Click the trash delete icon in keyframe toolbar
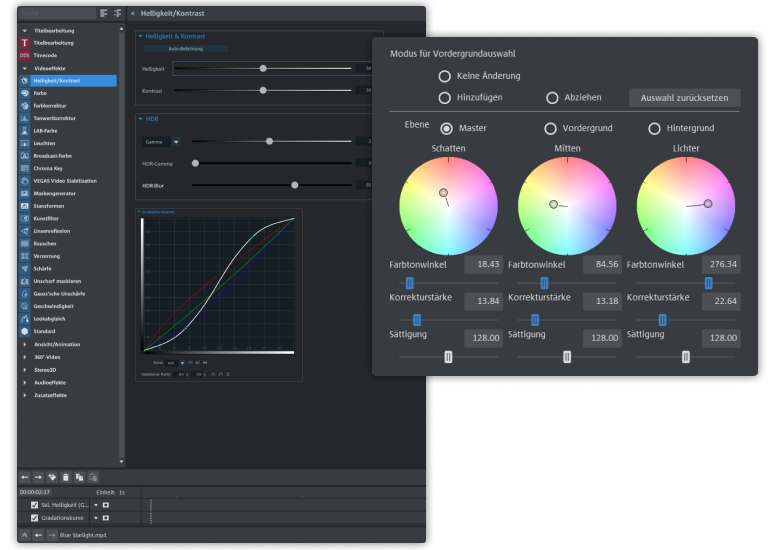 (x=66, y=477)
